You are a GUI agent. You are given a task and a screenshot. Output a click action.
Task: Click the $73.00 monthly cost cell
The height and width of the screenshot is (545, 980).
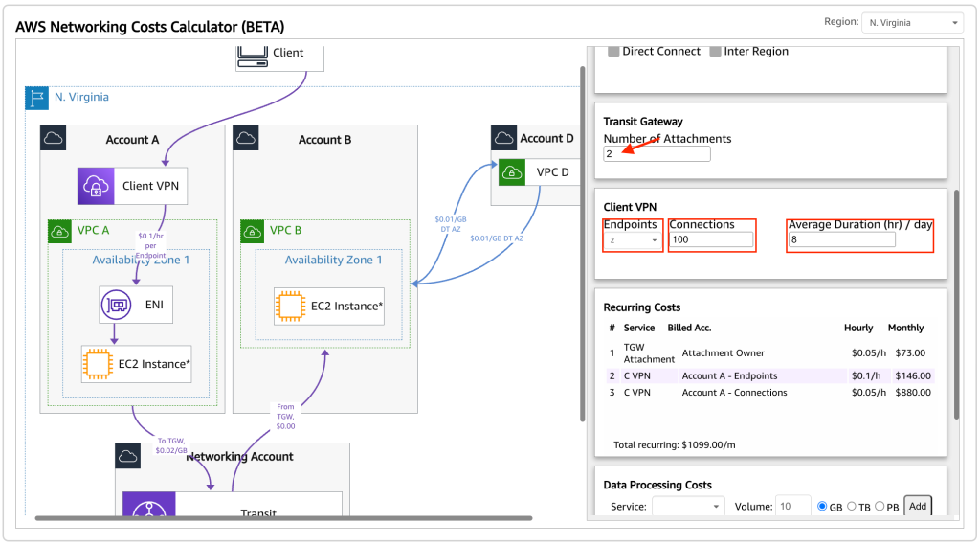910,353
